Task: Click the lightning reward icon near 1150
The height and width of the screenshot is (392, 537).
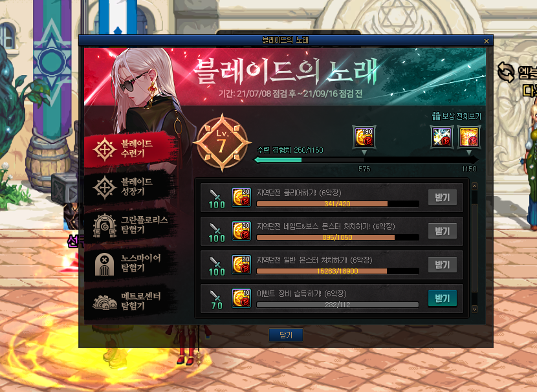Action: [x=442, y=137]
